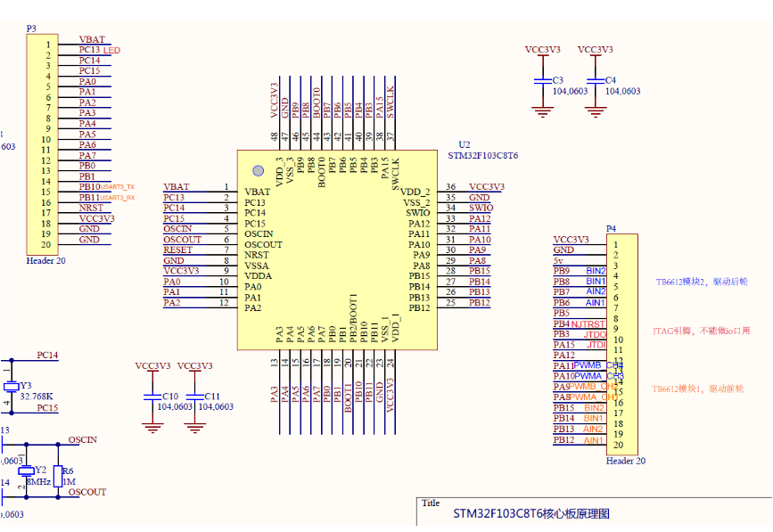Viewport: 773px width, 532px height.
Task: Click the SWCLK net label above pin 37
Action: pos(391,102)
